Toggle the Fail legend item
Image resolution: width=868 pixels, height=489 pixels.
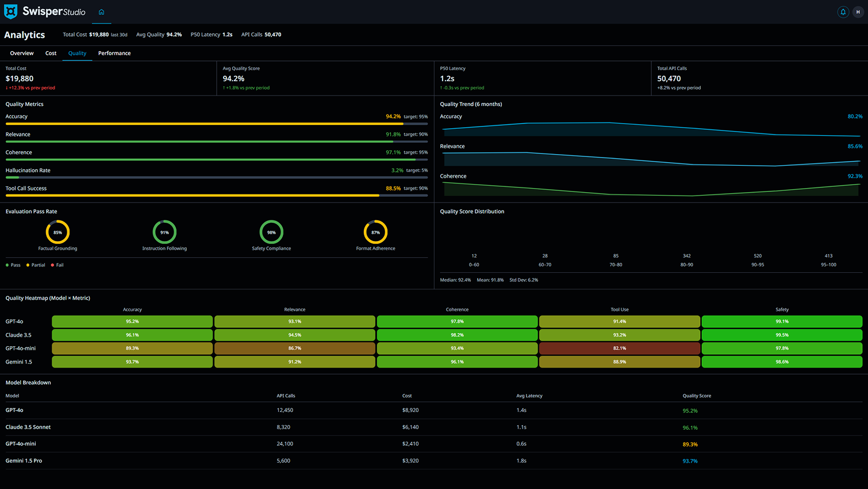(x=57, y=265)
